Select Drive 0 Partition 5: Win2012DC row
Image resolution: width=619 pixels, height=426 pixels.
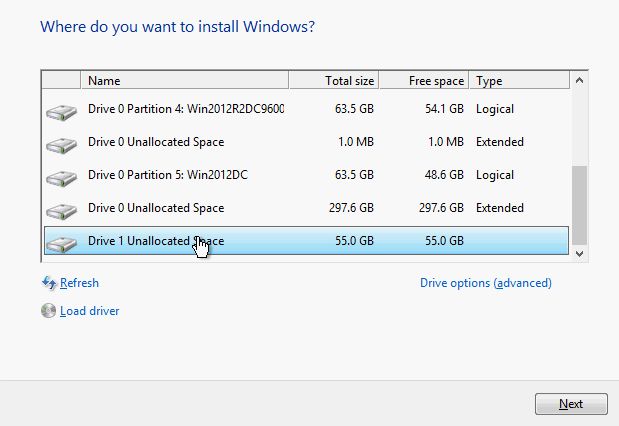(x=168, y=175)
